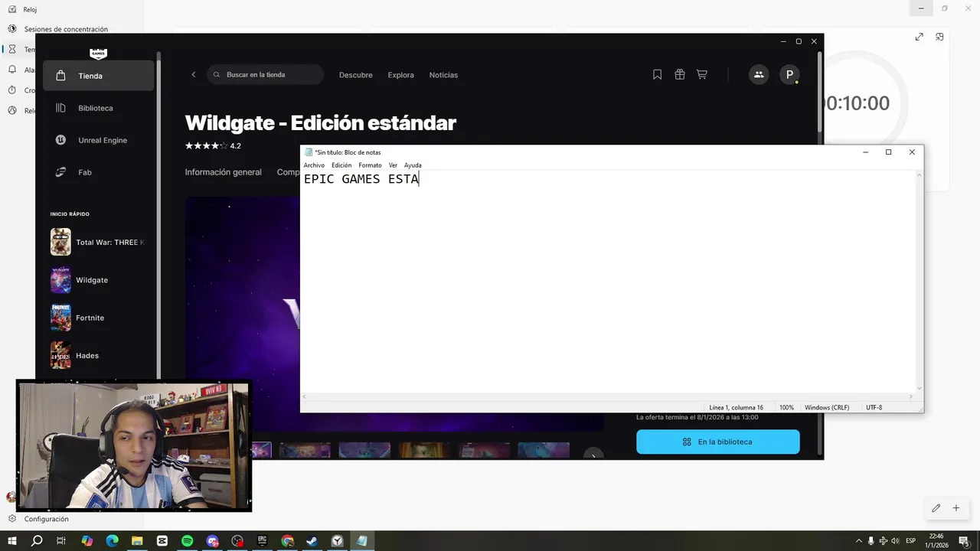Click Notepad horizontal scrollbar right arrow
The width and height of the screenshot is (980, 551).
click(911, 396)
